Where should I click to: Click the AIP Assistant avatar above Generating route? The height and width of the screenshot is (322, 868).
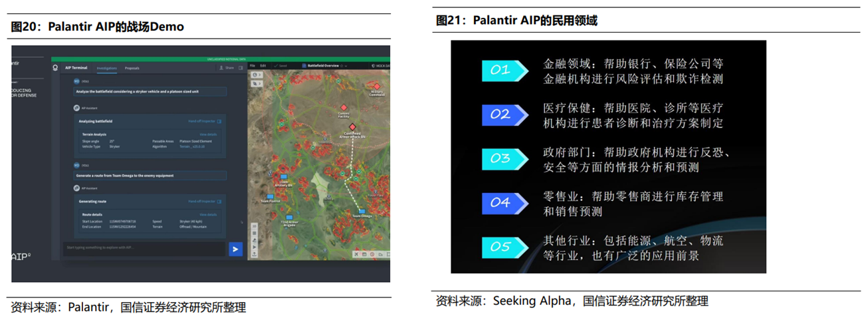coord(76,188)
